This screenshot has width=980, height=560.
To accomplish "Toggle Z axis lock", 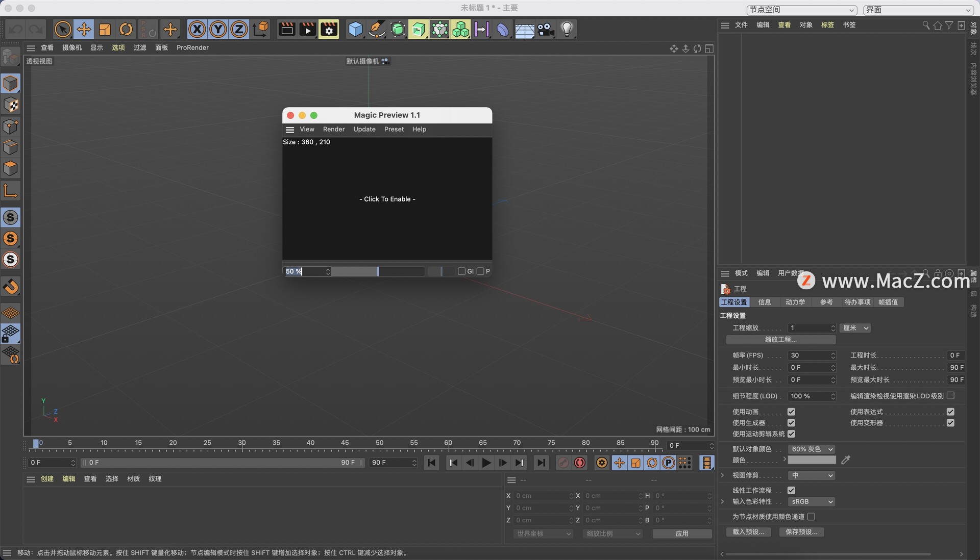I will (x=239, y=29).
